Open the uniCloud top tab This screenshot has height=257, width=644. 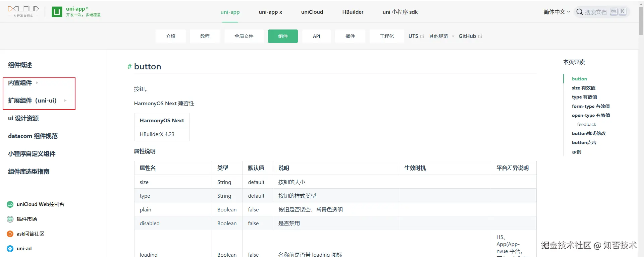point(312,12)
